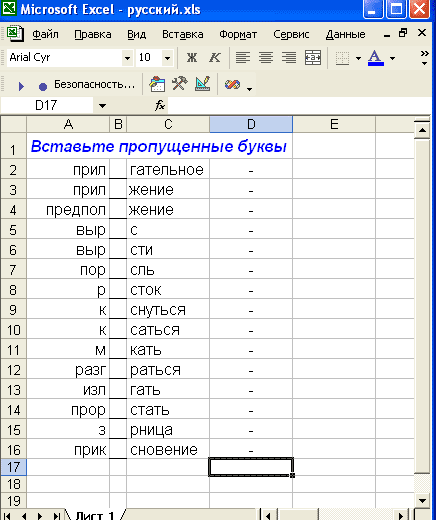Open the Файл menu
Screen dimensions: 436x520
tap(45, 34)
